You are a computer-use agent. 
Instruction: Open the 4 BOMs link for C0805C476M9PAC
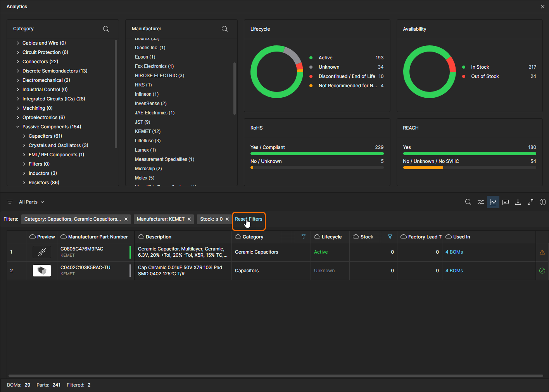(454, 252)
